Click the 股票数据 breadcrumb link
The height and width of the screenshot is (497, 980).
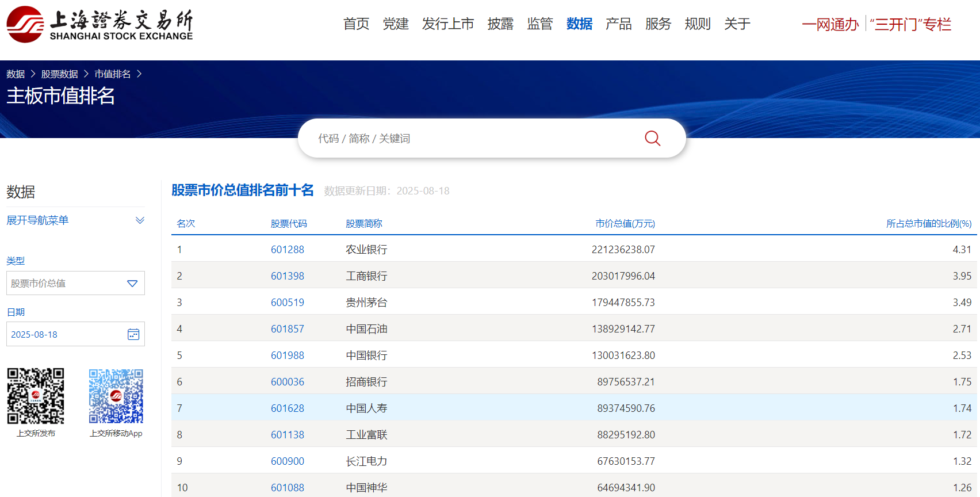(x=59, y=74)
